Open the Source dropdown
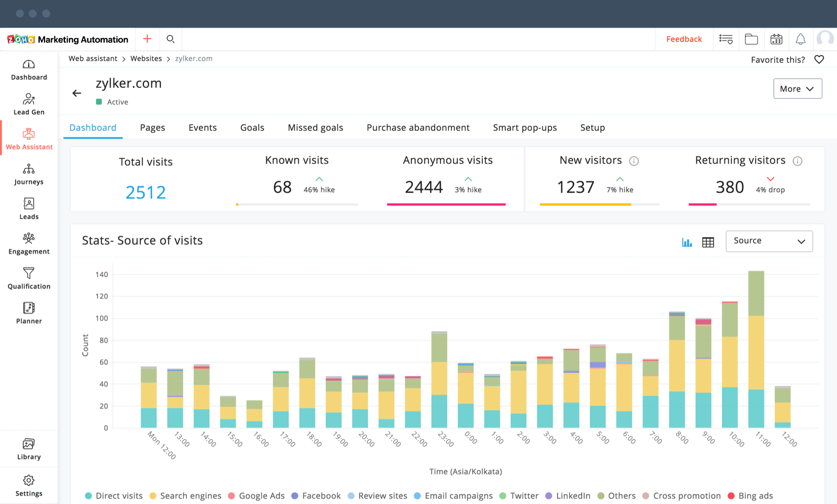The height and width of the screenshot is (504, 837). pyautogui.click(x=769, y=241)
